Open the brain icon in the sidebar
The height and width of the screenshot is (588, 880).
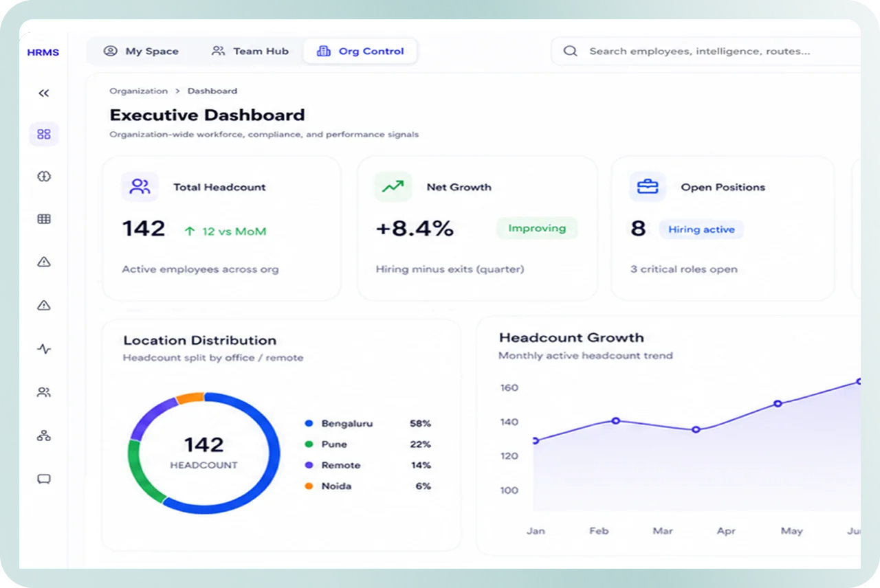click(x=44, y=177)
